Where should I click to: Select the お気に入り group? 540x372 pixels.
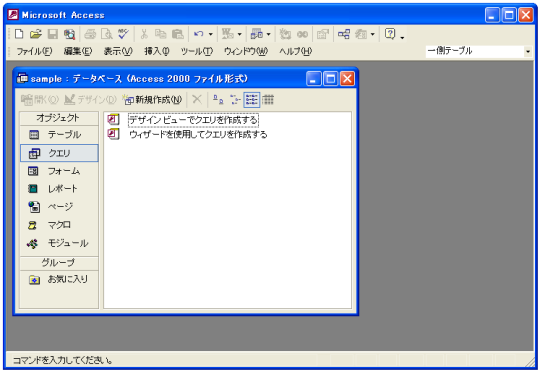tap(59, 279)
